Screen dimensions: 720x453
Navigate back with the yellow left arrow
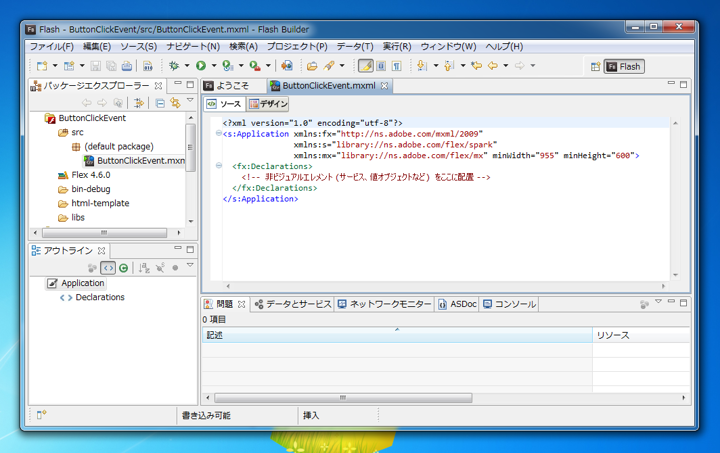[x=493, y=66]
